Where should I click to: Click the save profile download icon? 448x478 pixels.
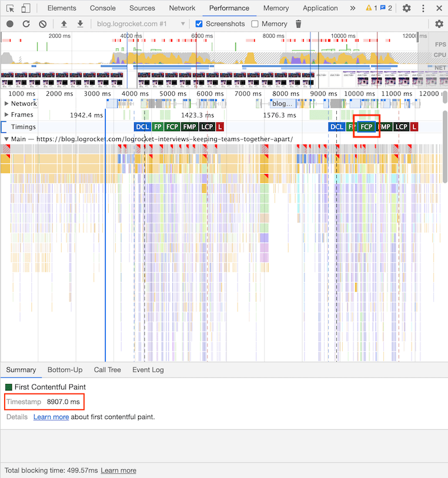pos(80,24)
